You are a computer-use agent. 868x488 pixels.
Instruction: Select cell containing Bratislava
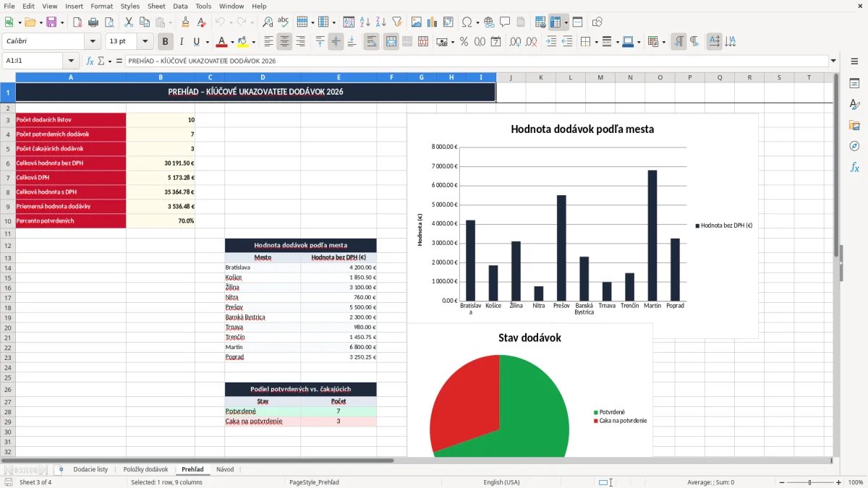263,267
